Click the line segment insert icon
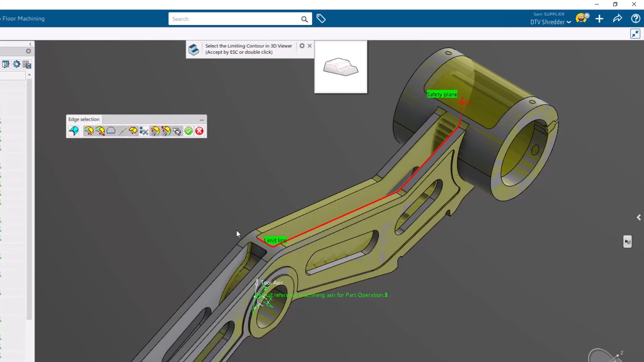 click(x=122, y=131)
